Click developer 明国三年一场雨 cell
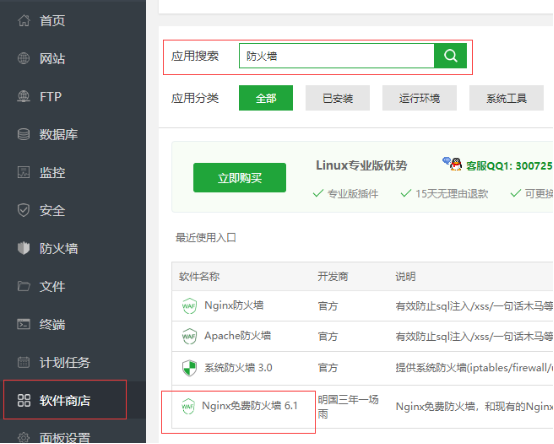554x444 pixels. tap(348, 407)
